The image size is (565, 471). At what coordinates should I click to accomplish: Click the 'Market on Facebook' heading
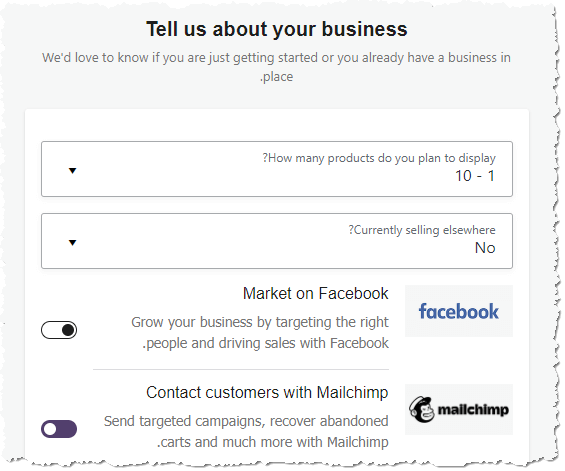pos(316,293)
